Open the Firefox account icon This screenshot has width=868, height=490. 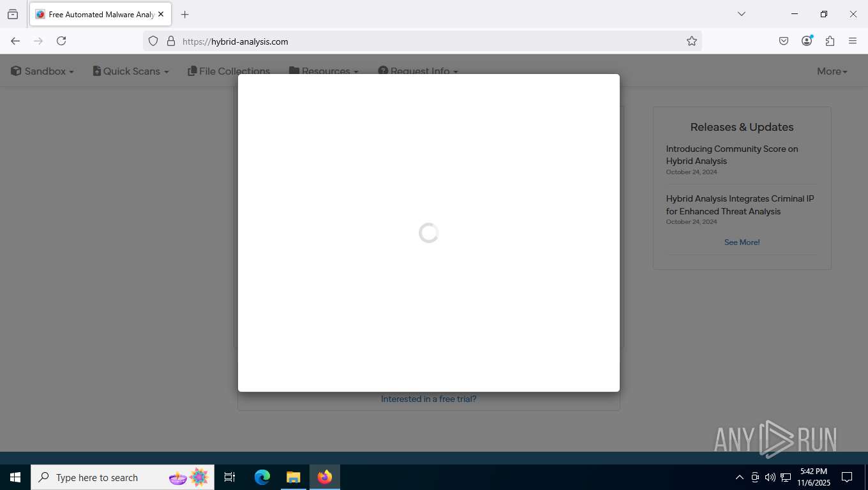coord(807,41)
